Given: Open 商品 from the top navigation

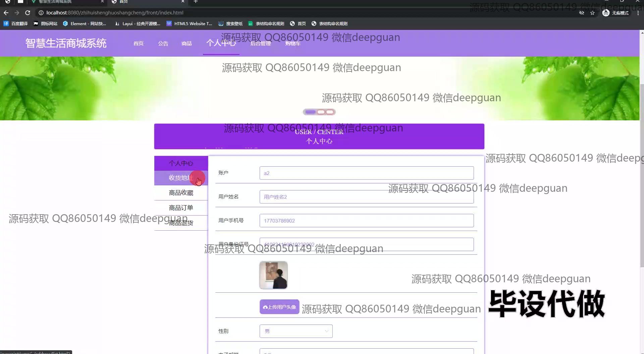Looking at the screenshot, I should 186,43.
